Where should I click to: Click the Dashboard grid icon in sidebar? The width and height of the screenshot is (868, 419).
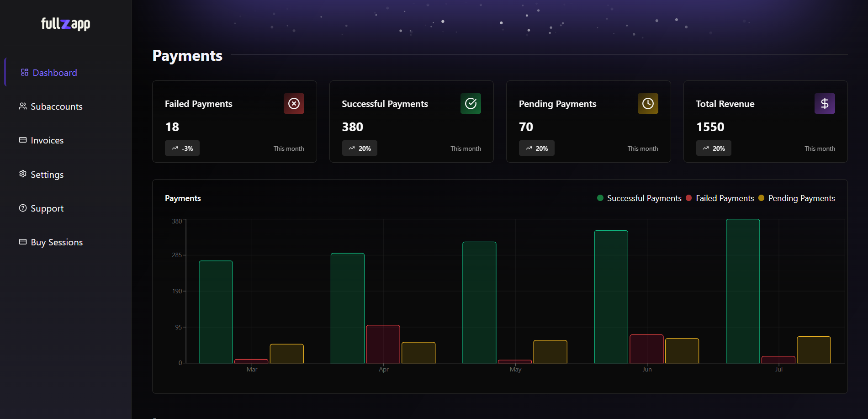[24, 72]
